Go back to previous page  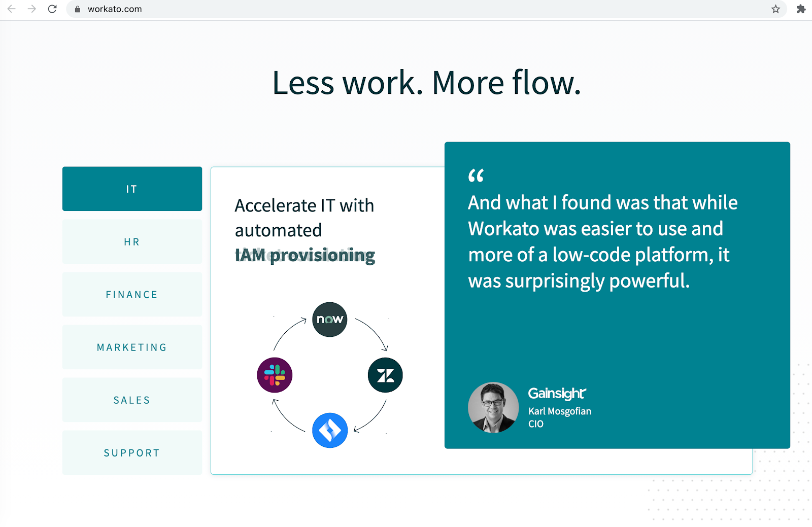point(12,9)
